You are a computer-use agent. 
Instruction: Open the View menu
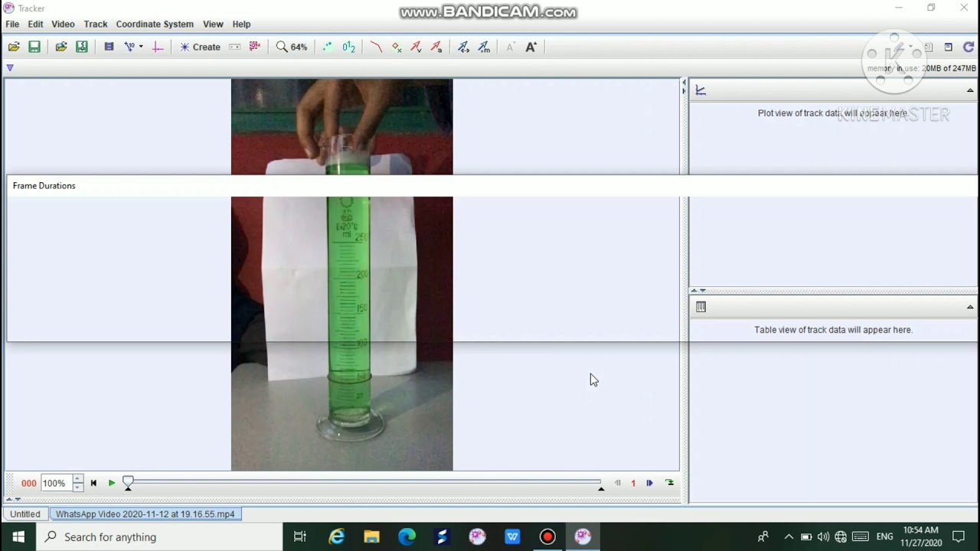(x=213, y=24)
